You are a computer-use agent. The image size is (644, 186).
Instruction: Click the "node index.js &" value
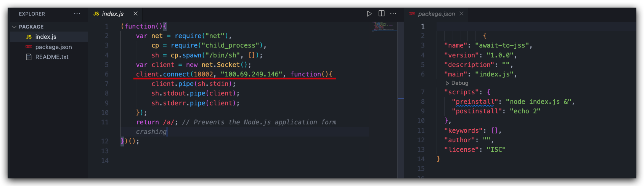click(538, 102)
